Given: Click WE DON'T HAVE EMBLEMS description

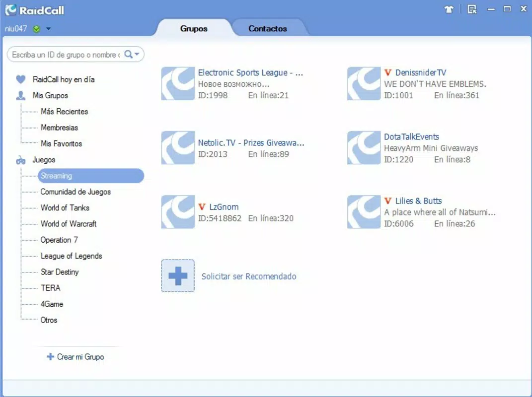Looking at the screenshot, I should click(435, 84).
